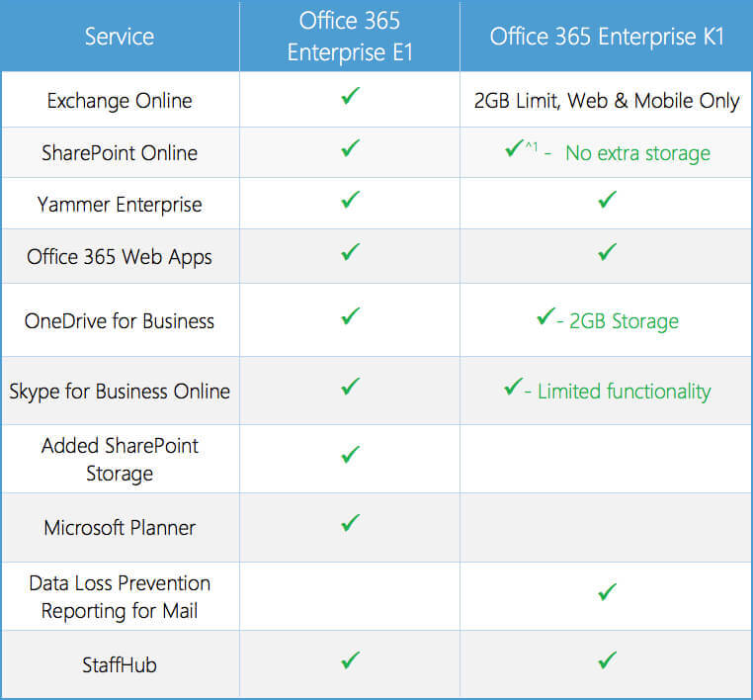Click the '2GB Storage' note for OneDrive
The image size is (753, 700).
tap(624, 321)
